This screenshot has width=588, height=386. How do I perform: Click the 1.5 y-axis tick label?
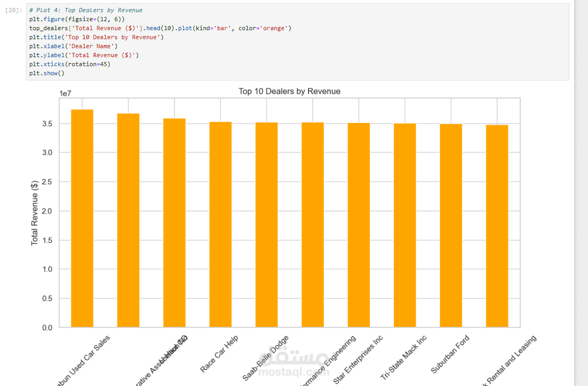point(47,240)
